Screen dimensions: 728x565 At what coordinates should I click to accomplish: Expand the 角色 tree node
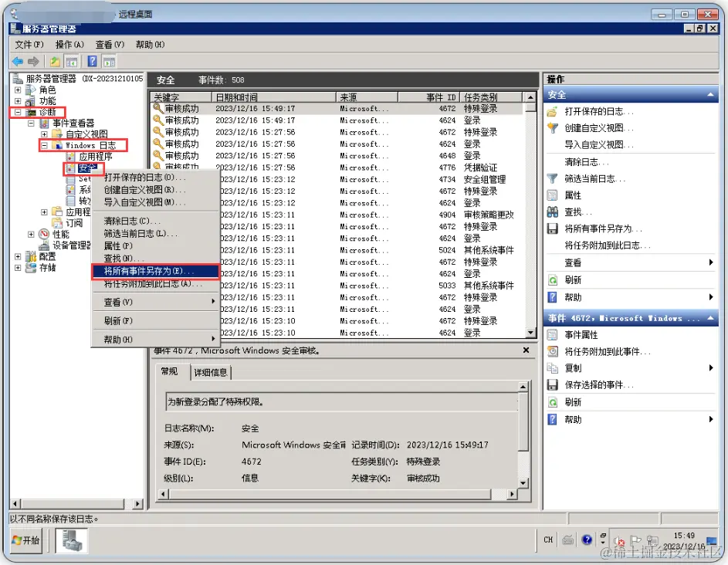tap(18, 90)
